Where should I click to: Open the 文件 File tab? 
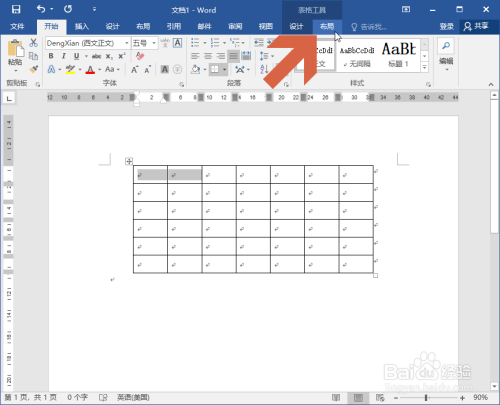tap(17, 26)
